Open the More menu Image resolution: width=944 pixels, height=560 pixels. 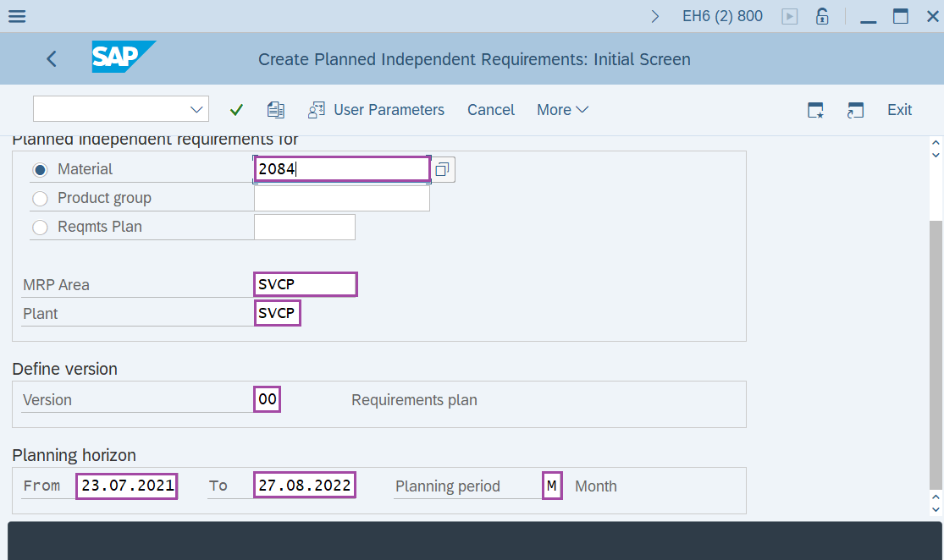coord(561,110)
